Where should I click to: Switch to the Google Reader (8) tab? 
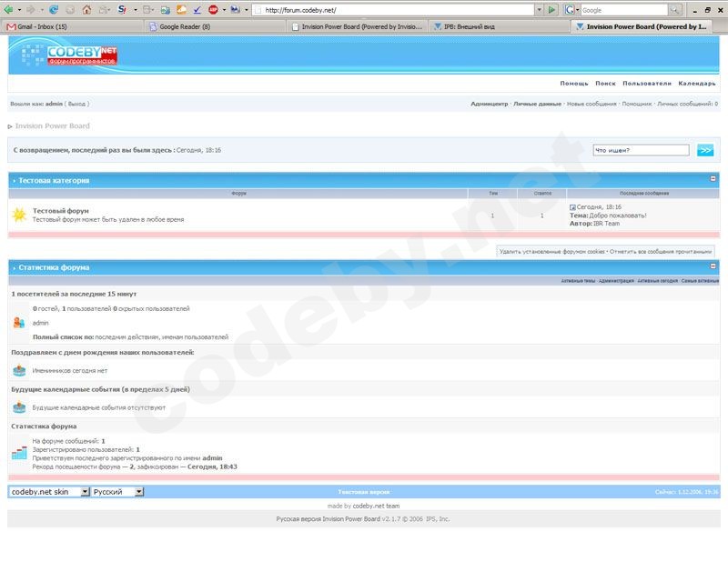pos(215,26)
